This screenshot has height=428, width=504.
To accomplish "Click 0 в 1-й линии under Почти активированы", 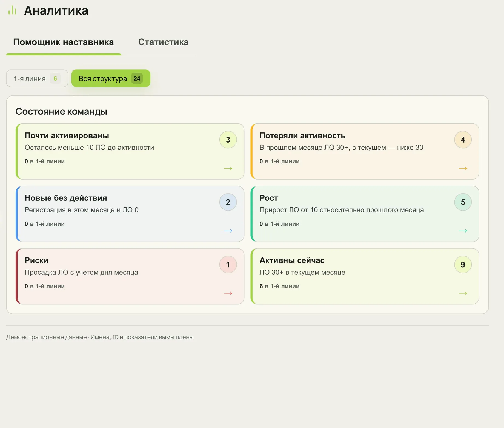I will pos(45,161).
